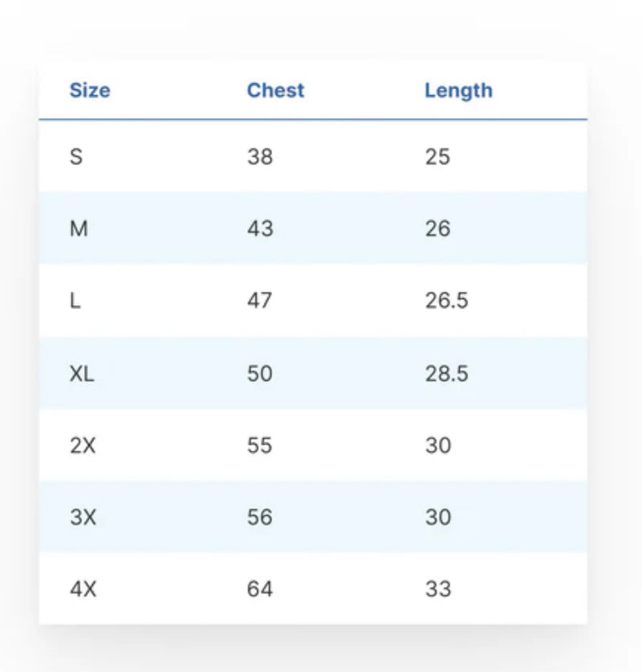Click chest value 43 for size M
Screen dimensions: 642x672
260,229
